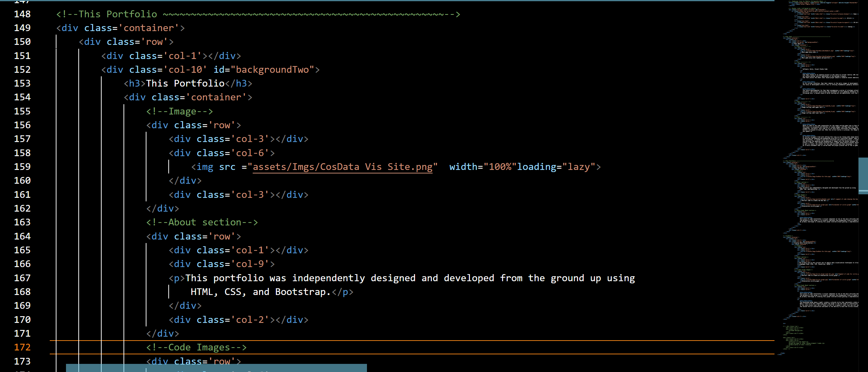Click the word 'ground' on line 167
Viewport: 868px width, 372px height.
pyautogui.click(x=567, y=278)
